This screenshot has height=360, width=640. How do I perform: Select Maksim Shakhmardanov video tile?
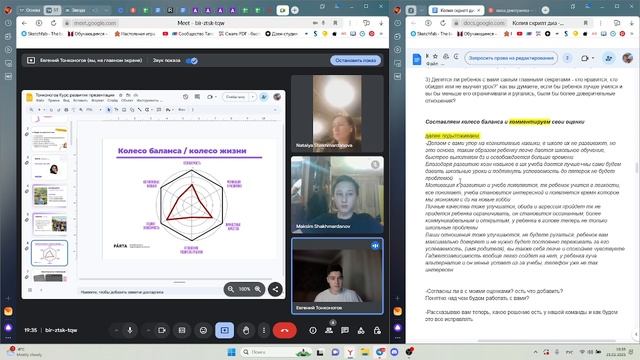[337, 195]
